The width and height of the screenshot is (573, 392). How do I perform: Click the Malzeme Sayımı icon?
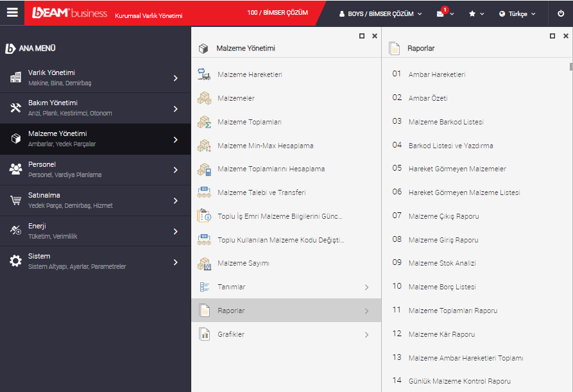pos(204,264)
